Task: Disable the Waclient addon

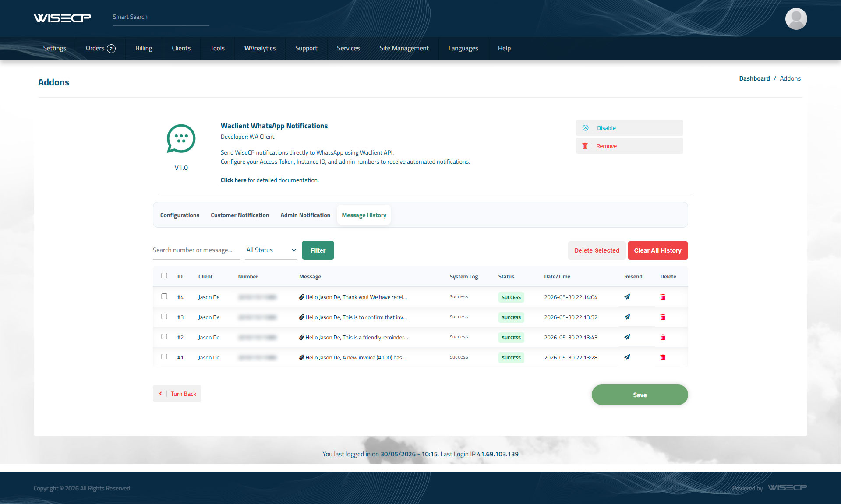Action: 629,128
